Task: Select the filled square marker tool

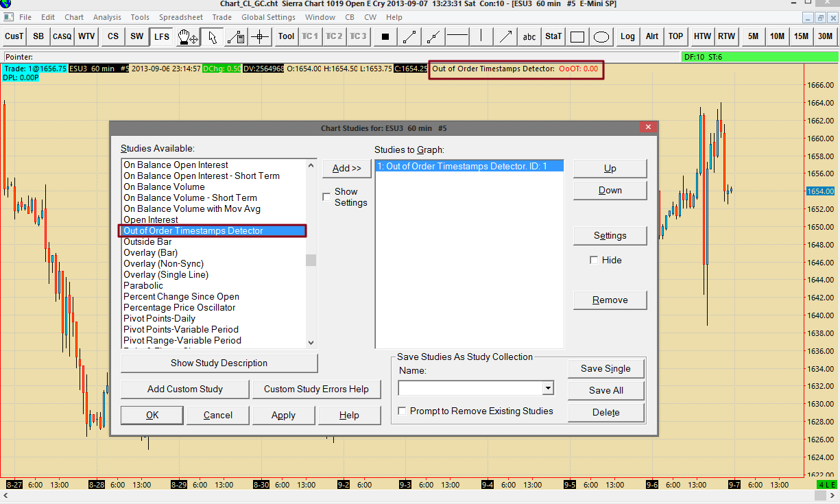Action: [x=385, y=36]
